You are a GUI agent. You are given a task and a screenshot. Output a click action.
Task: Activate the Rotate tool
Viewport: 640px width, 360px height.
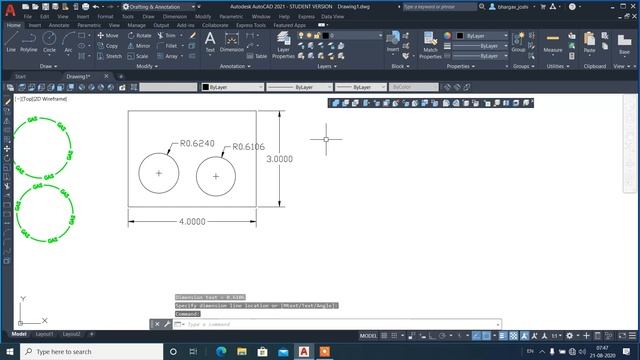(140, 36)
